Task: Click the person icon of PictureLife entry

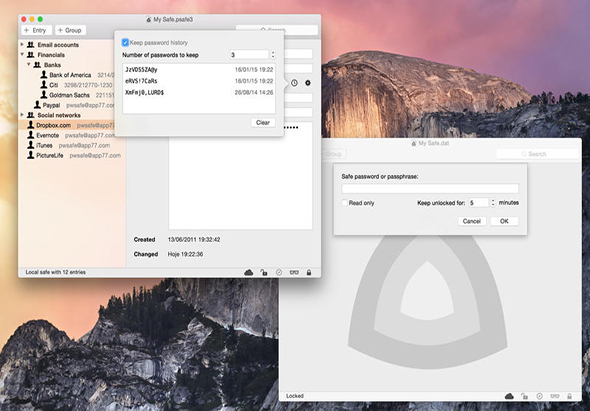Action: [31, 155]
